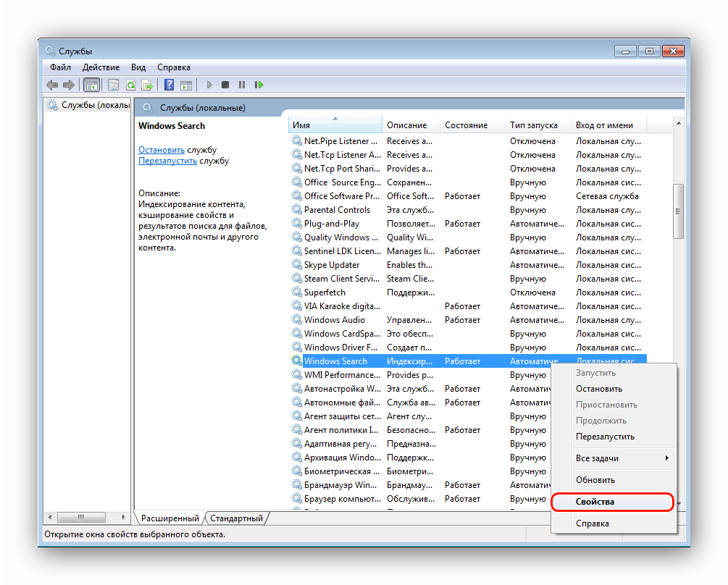Viewport: 728px width, 585px height.
Task: Click the vertical scrollbar thumb of services list
Action: click(678, 211)
